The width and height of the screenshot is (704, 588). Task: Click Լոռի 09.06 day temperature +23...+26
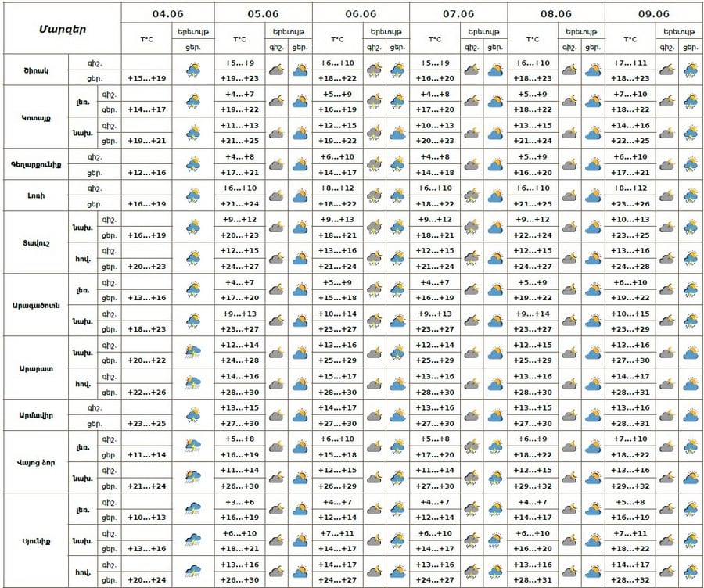coord(630,204)
